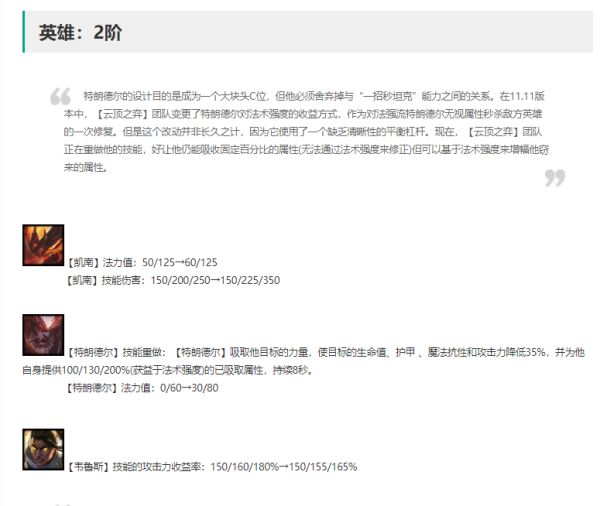The width and height of the screenshot is (600, 506).
Task: Click the Varus champion portrait icon
Action: coord(43,449)
